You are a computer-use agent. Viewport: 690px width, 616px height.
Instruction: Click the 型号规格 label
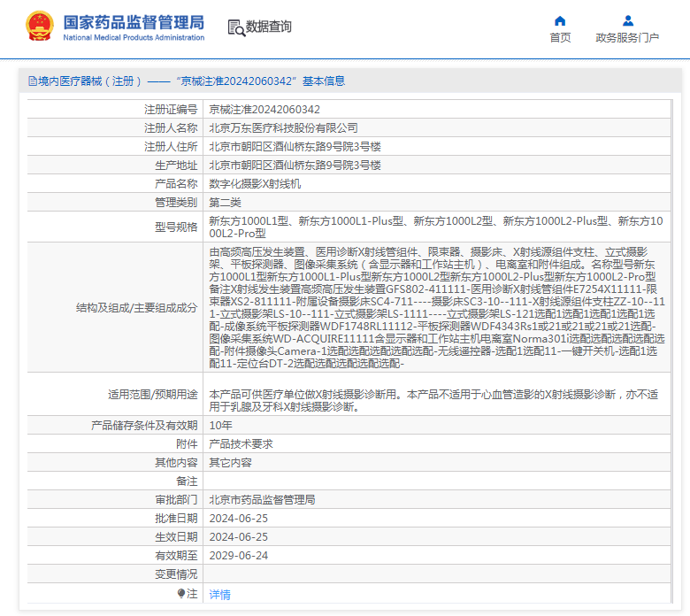(x=176, y=227)
